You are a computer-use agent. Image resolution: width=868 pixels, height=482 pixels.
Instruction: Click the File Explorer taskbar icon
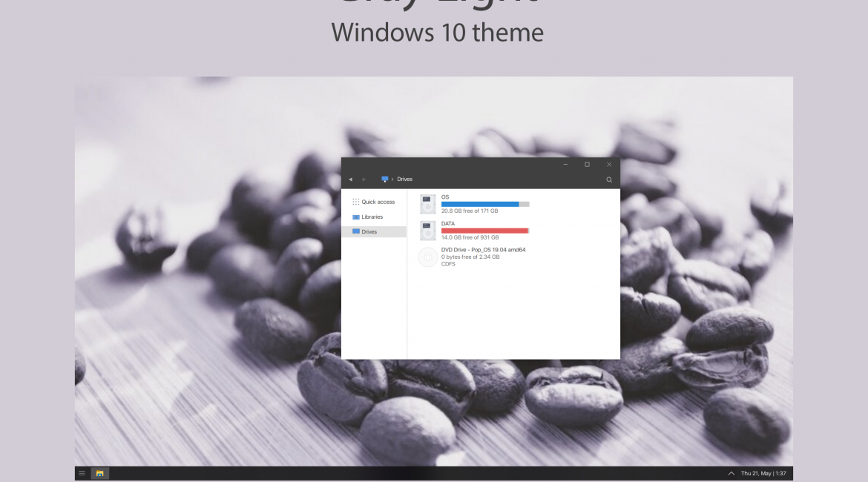(99, 473)
